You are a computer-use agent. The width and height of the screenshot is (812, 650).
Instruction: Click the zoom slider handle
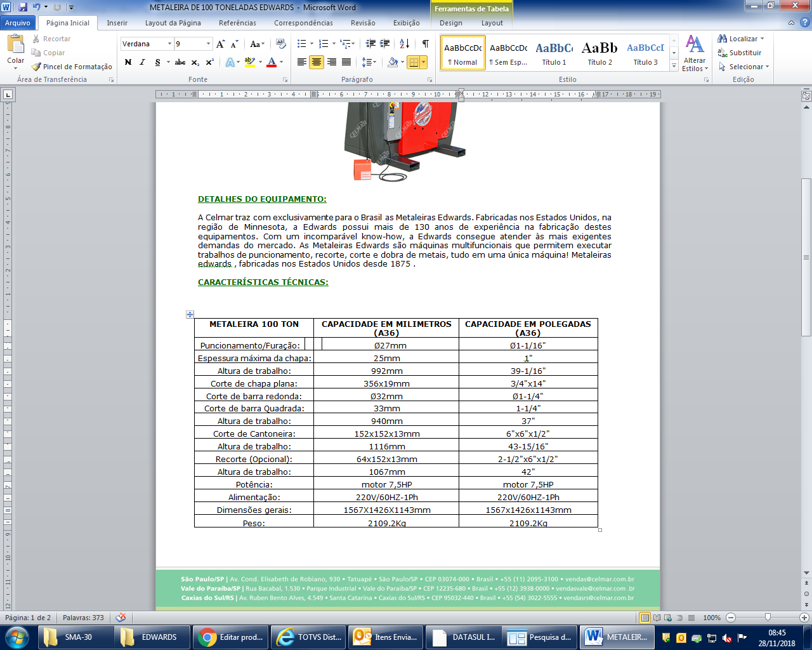(x=768, y=617)
